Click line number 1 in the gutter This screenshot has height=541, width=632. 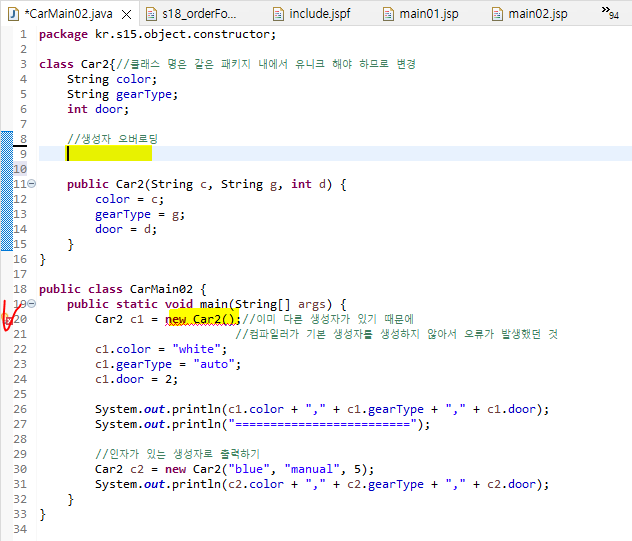[x=23, y=34]
